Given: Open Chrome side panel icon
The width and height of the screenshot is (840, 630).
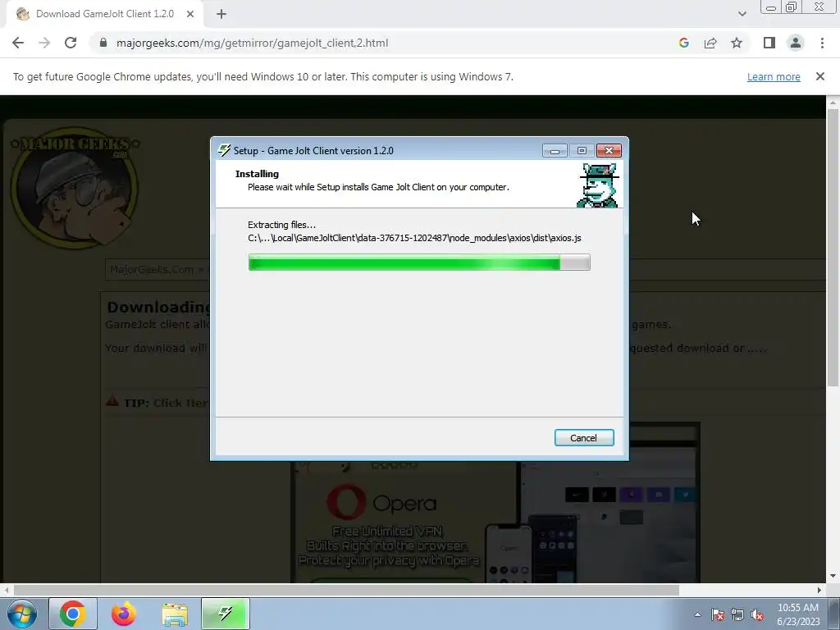Looking at the screenshot, I should (769, 43).
